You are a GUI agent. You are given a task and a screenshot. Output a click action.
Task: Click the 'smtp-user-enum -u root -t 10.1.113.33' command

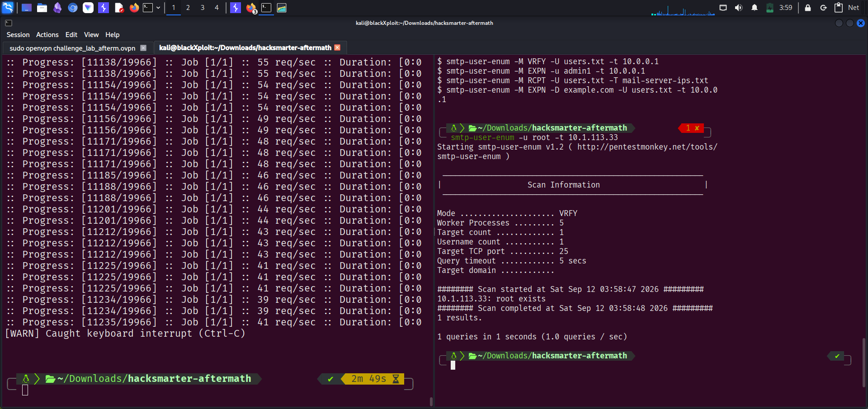click(x=534, y=137)
